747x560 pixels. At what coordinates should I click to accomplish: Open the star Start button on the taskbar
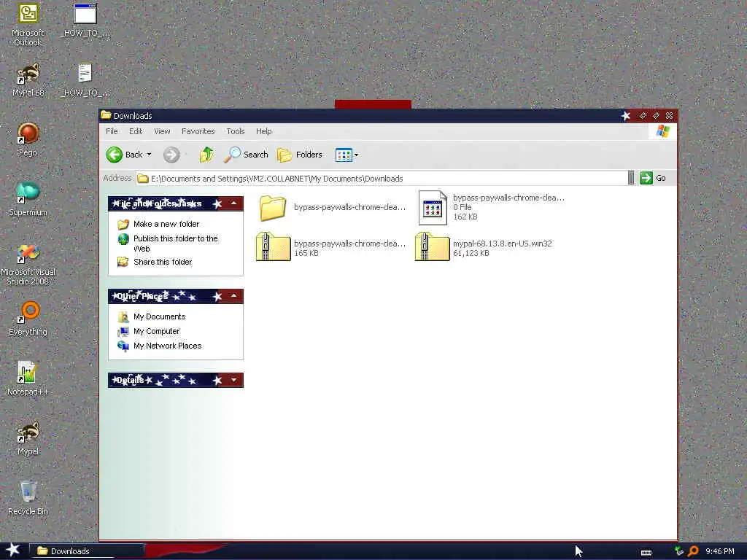pos(12,551)
